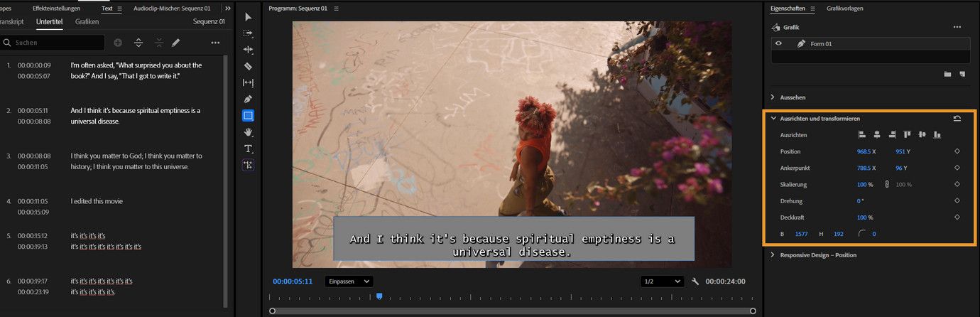This screenshot has height=317, width=980.
Task: Select the Type tool
Action: 248,149
